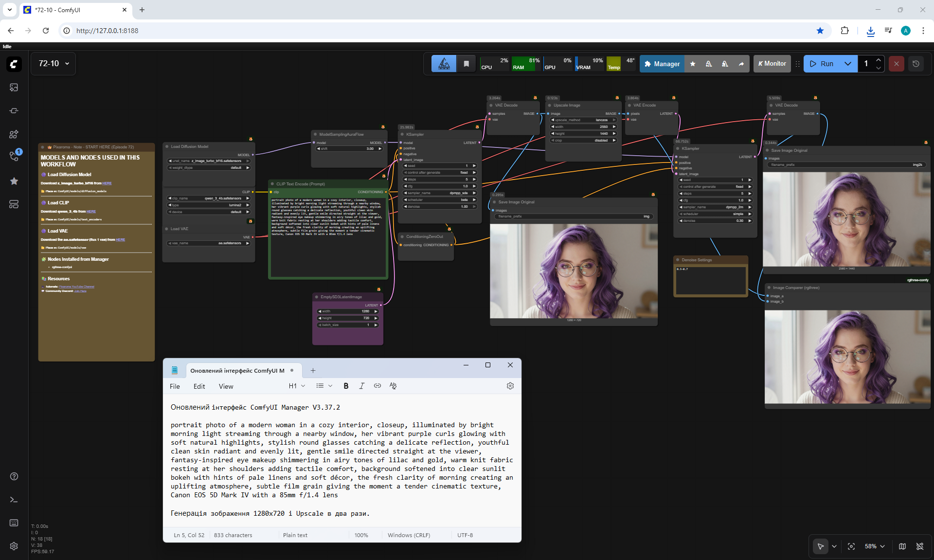Viewport: 934px width, 560px height.
Task: Open the bookmark icon in top toolbar
Action: [x=466, y=64]
